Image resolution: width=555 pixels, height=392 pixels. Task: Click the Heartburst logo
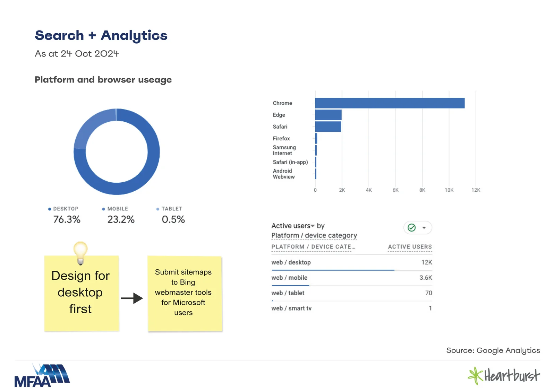(504, 376)
